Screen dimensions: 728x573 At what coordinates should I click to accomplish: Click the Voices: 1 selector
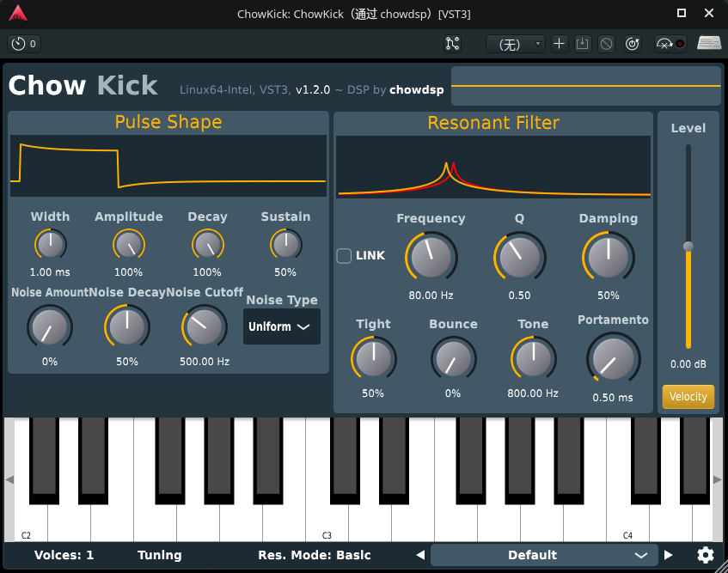pos(64,555)
